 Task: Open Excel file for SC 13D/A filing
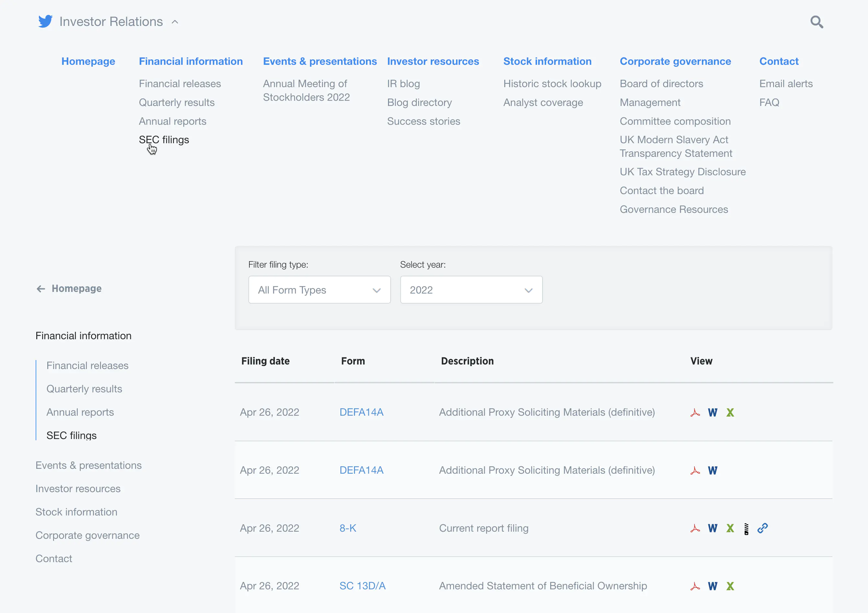(x=730, y=586)
